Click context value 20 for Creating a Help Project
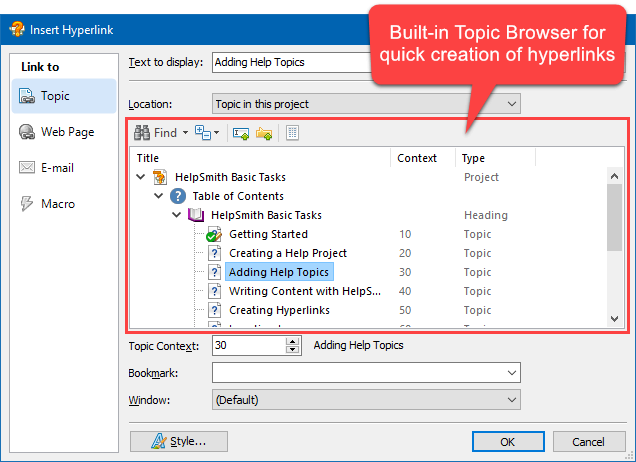 pyautogui.click(x=405, y=254)
